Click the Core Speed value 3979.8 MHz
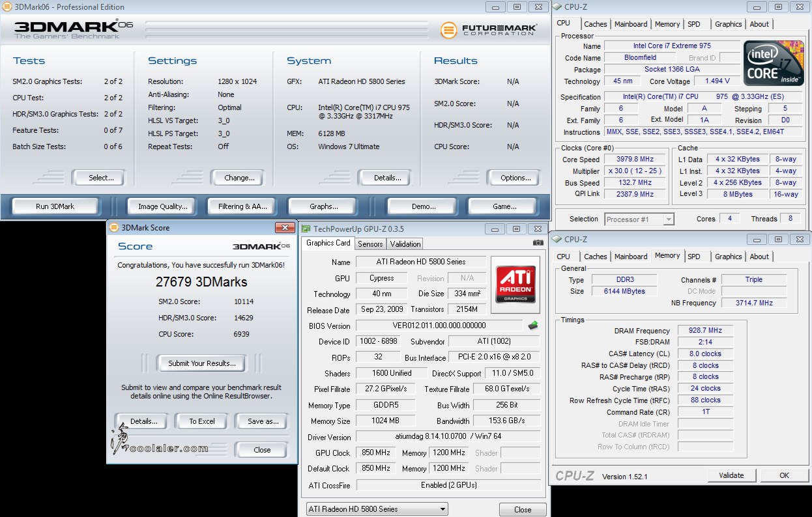812x517 pixels. click(635, 159)
